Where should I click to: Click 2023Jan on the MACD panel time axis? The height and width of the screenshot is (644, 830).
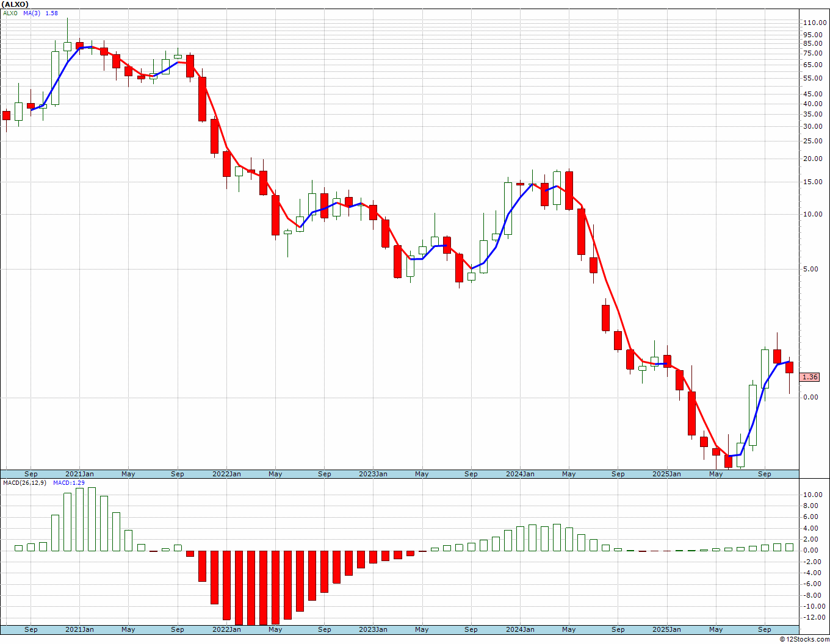point(373,629)
